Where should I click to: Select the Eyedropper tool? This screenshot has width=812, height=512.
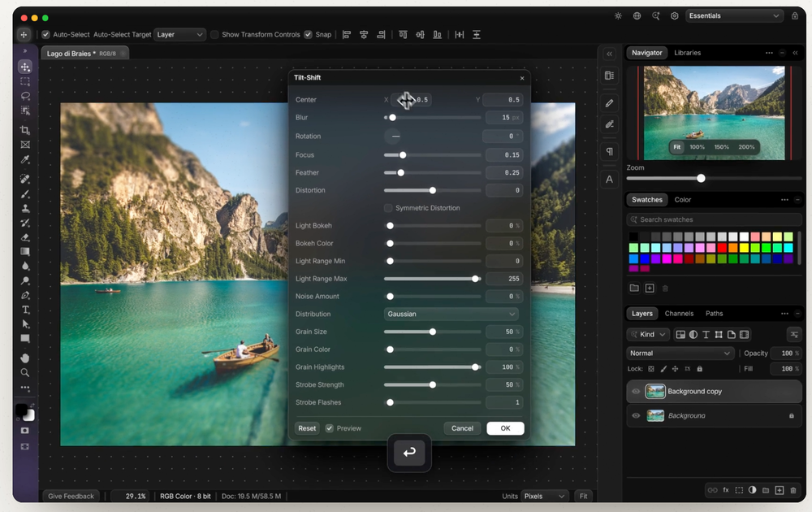point(25,159)
